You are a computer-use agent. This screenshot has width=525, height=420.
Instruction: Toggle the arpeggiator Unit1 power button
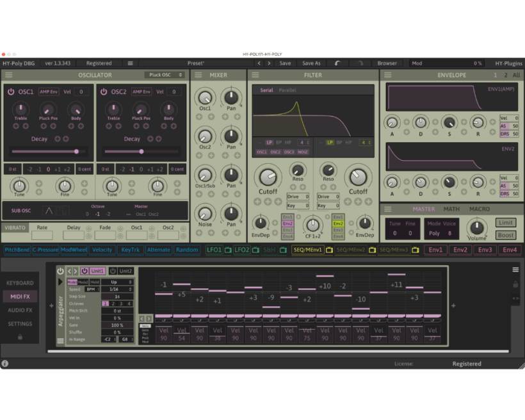click(85, 271)
